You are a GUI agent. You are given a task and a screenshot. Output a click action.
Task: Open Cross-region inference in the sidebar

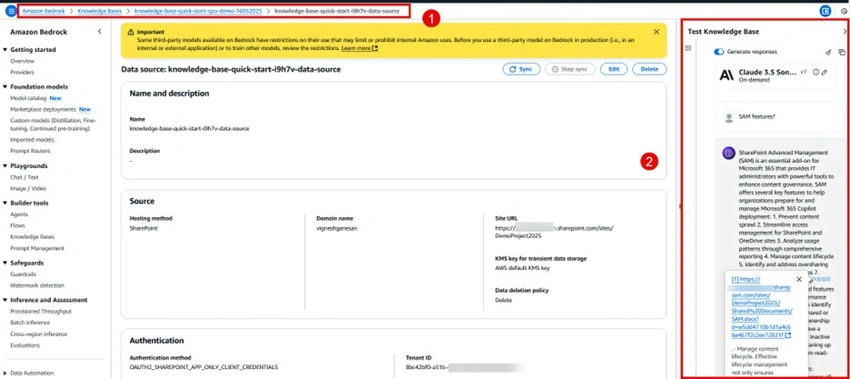click(x=38, y=334)
